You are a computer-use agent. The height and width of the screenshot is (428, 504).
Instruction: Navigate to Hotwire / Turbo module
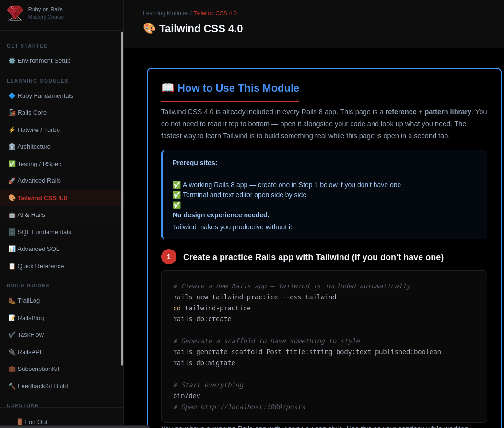coord(61,130)
